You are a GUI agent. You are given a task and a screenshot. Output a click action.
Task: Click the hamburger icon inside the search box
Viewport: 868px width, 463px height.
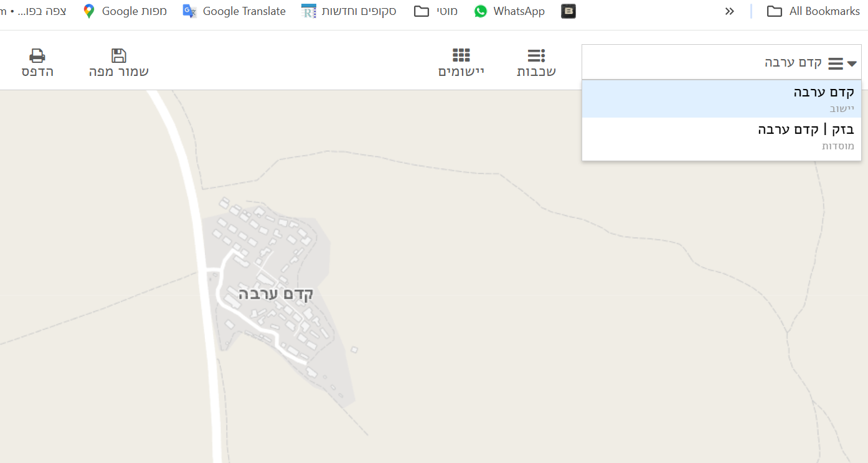pos(836,63)
